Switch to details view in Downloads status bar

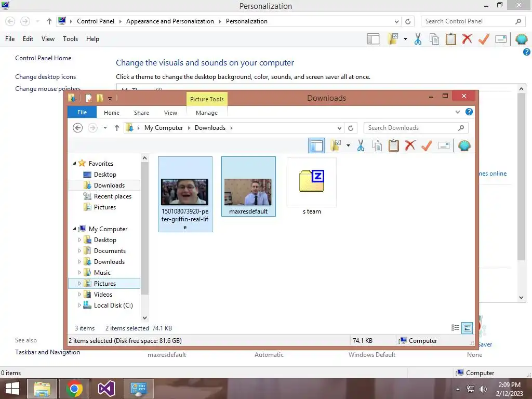[x=455, y=328]
